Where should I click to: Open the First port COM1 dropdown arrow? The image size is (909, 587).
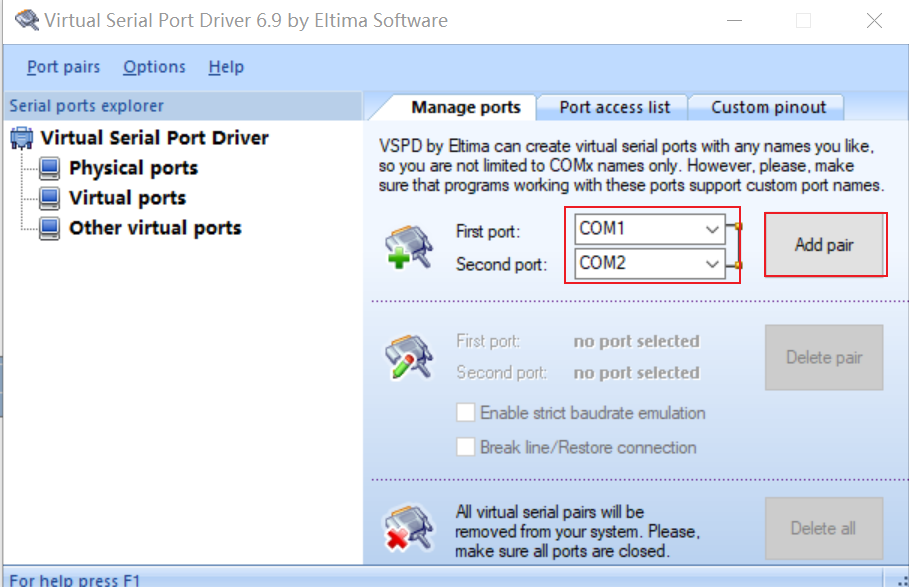pyautogui.click(x=712, y=229)
